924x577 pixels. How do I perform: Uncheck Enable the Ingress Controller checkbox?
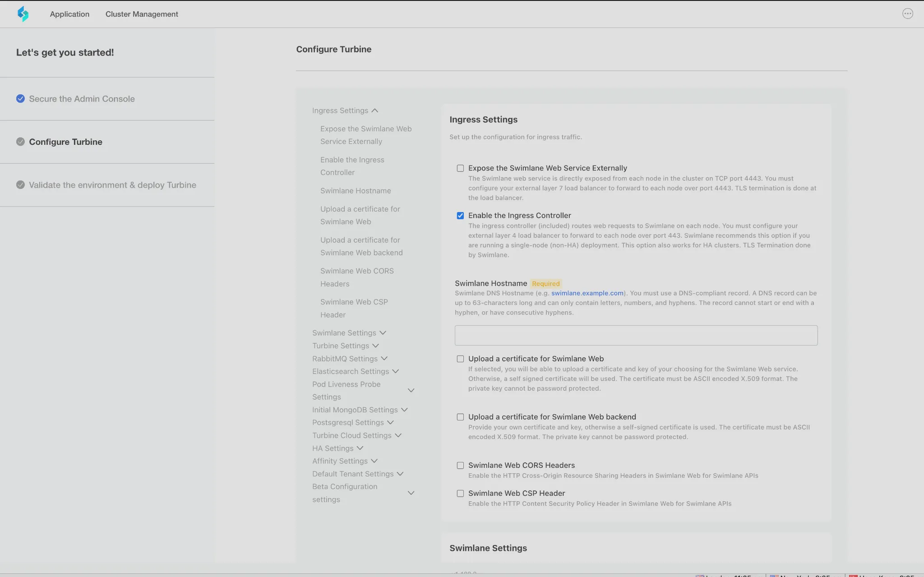coord(460,216)
